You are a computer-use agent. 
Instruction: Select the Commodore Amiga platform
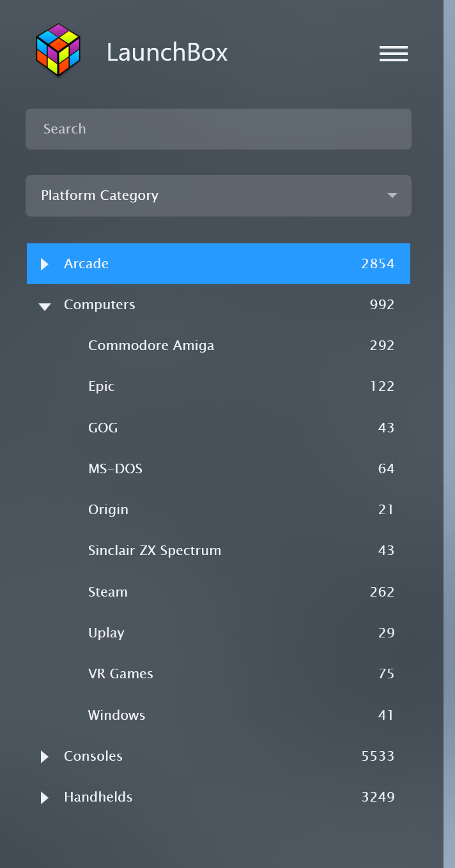tap(219, 346)
